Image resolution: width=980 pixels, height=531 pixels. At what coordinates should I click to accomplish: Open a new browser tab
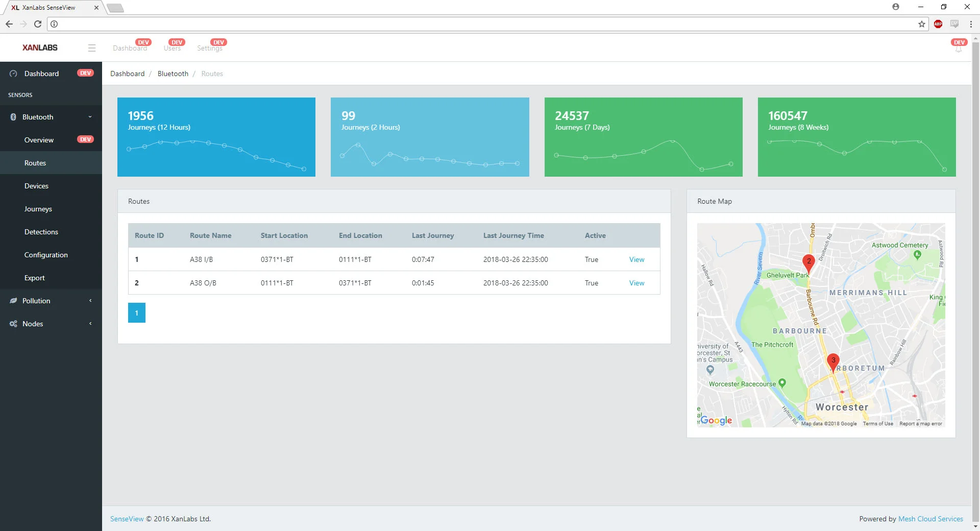click(x=115, y=8)
